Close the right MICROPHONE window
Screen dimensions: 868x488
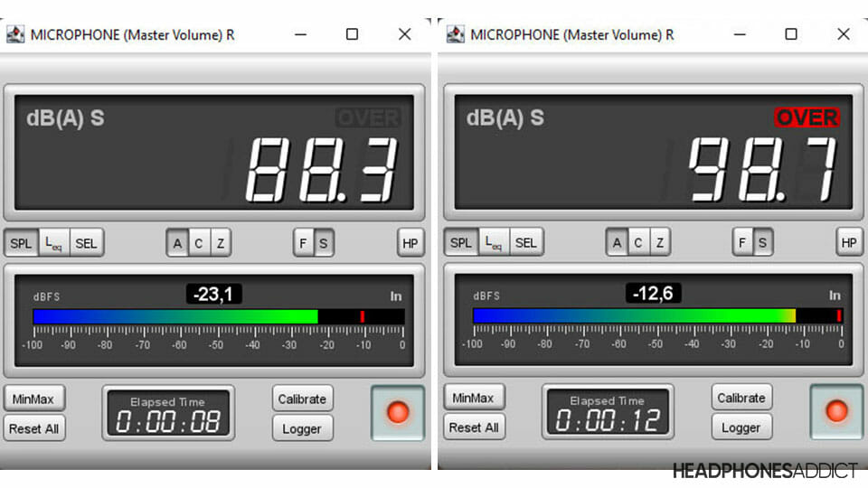pyautogui.click(x=844, y=34)
